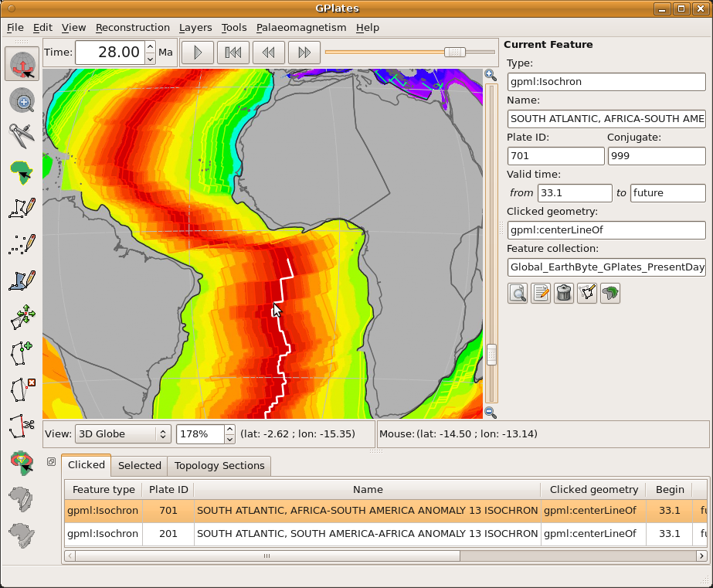This screenshot has height=588, width=713.
Task: Click Clone Geometry icon
Action: (x=587, y=294)
